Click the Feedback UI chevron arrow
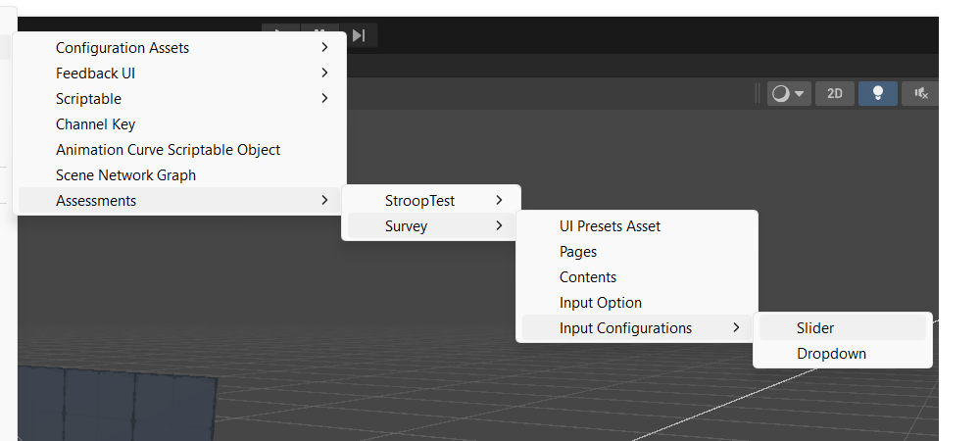Image resolution: width=980 pixels, height=441 pixels. coord(324,73)
